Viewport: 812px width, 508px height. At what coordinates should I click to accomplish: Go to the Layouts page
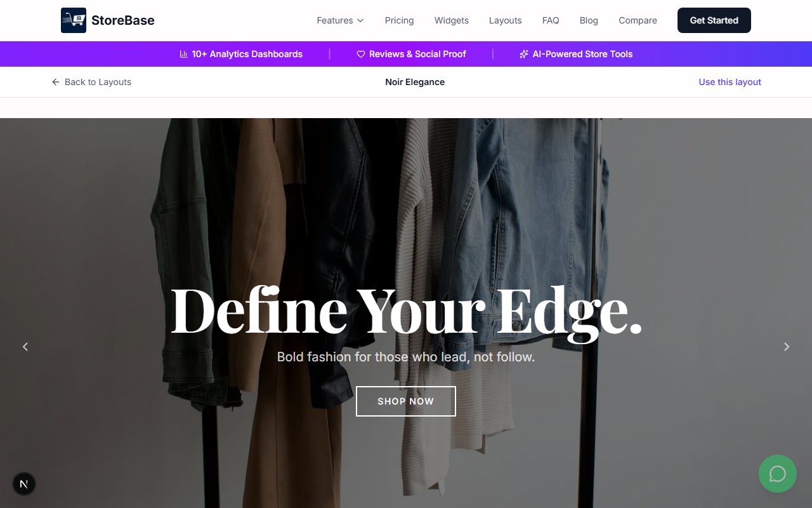pyautogui.click(x=506, y=20)
